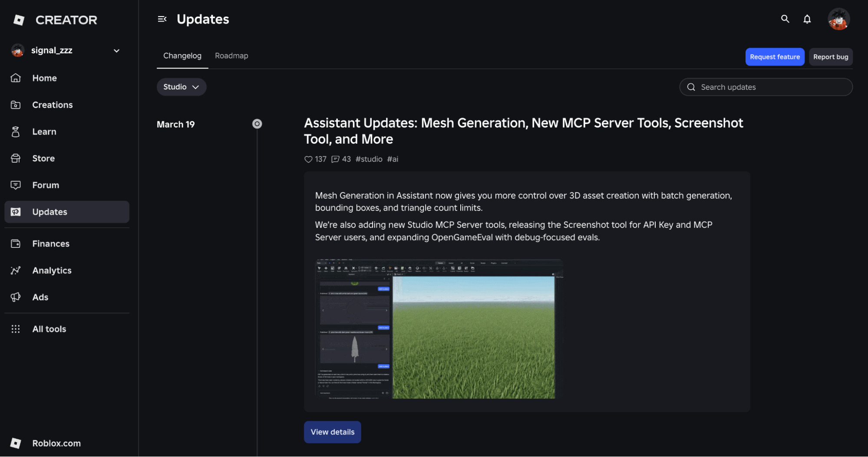
Task: Click the Finances wallet icon
Action: pyautogui.click(x=16, y=244)
